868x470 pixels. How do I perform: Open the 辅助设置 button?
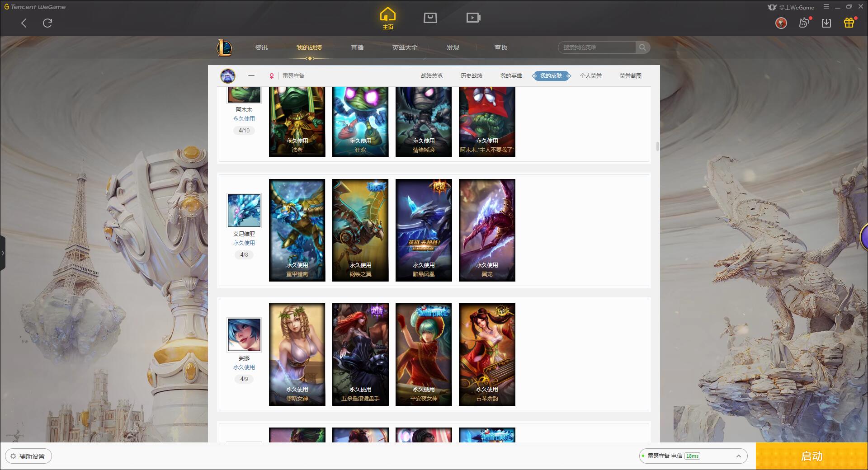[x=28, y=456]
